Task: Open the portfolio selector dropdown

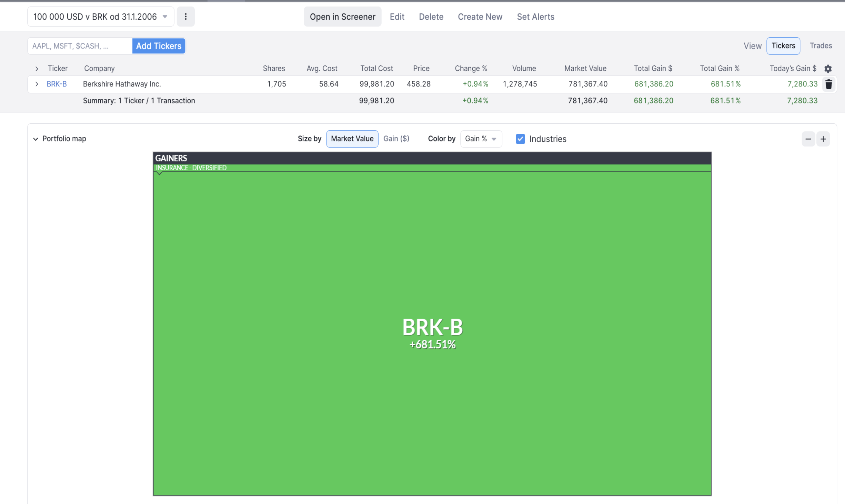Action: [101, 16]
